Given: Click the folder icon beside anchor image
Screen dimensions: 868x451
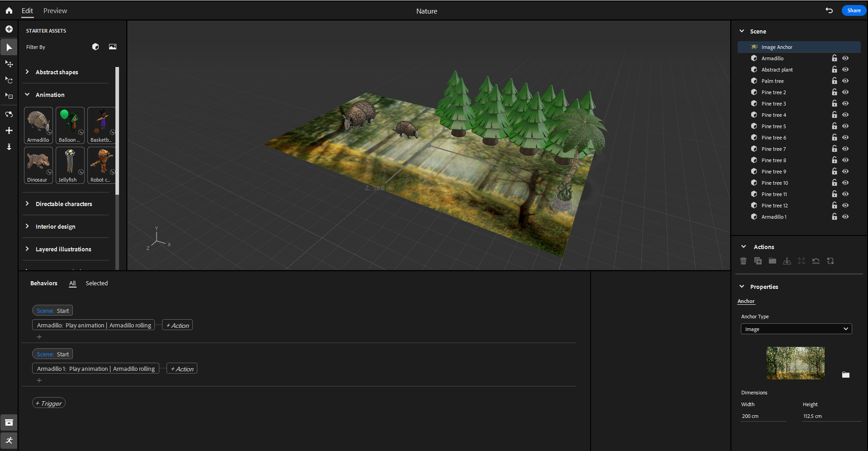Looking at the screenshot, I should 845,374.
